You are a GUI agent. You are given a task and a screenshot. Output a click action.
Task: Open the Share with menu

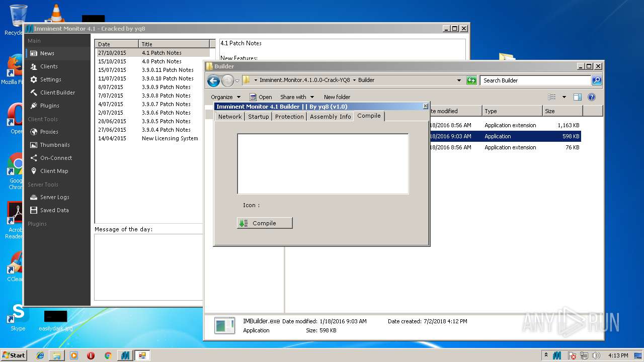tap(297, 97)
